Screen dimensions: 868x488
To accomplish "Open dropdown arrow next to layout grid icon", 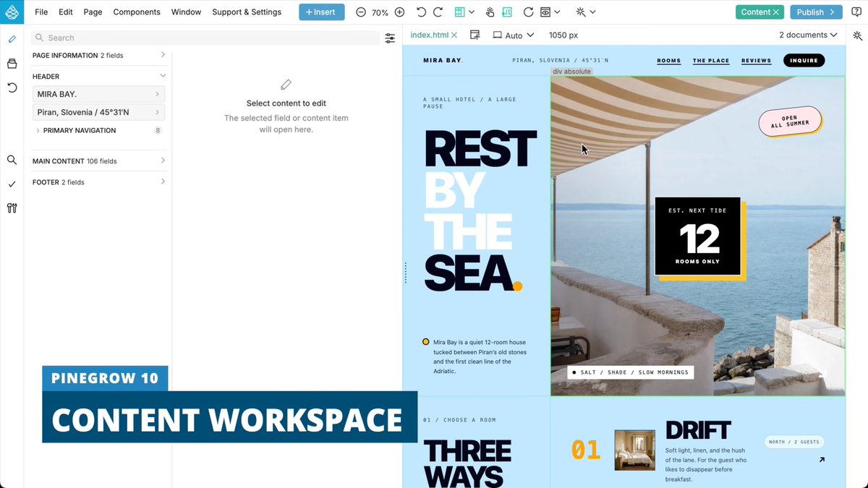I will 472,12.
